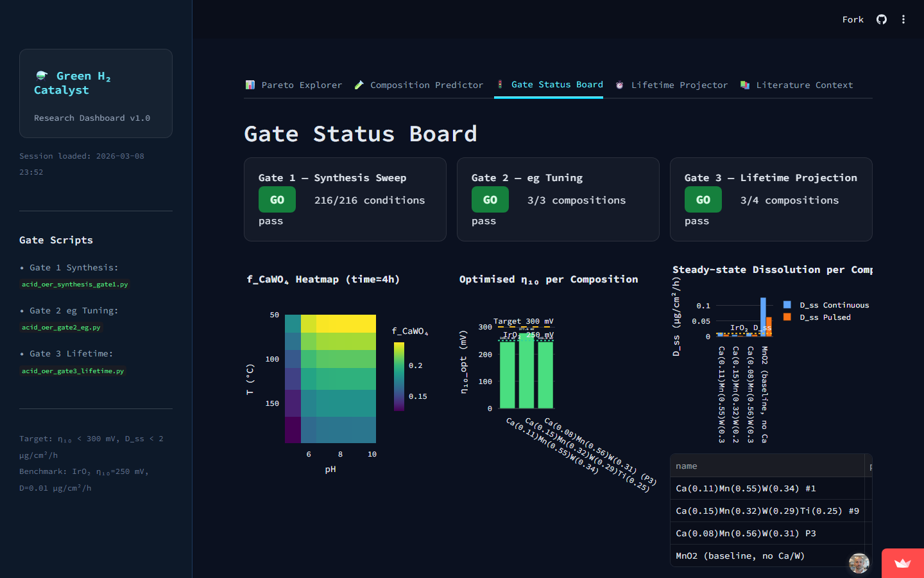Switch to the Pareto Explorer tab
The image size is (924, 578).
click(x=294, y=85)
